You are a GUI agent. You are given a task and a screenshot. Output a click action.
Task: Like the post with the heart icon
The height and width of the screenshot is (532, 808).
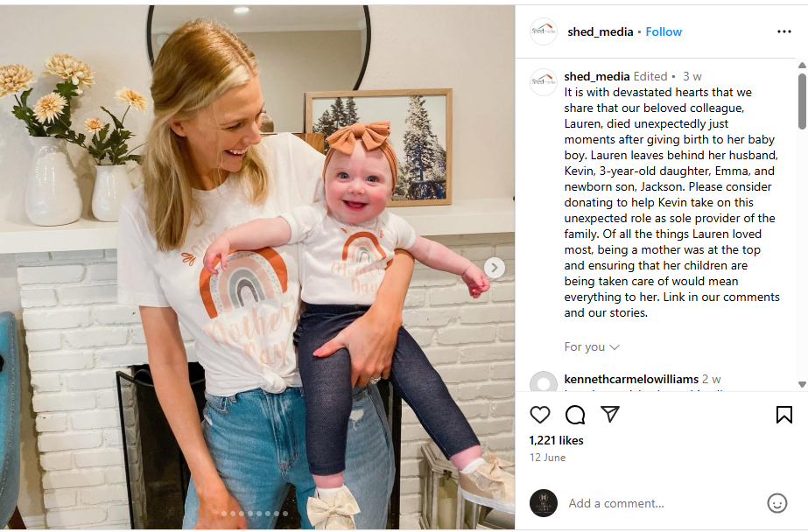tap(539, 415)
